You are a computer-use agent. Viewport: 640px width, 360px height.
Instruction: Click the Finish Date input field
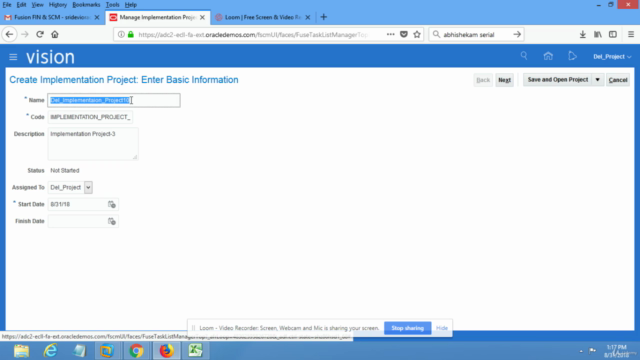point(78,221)
